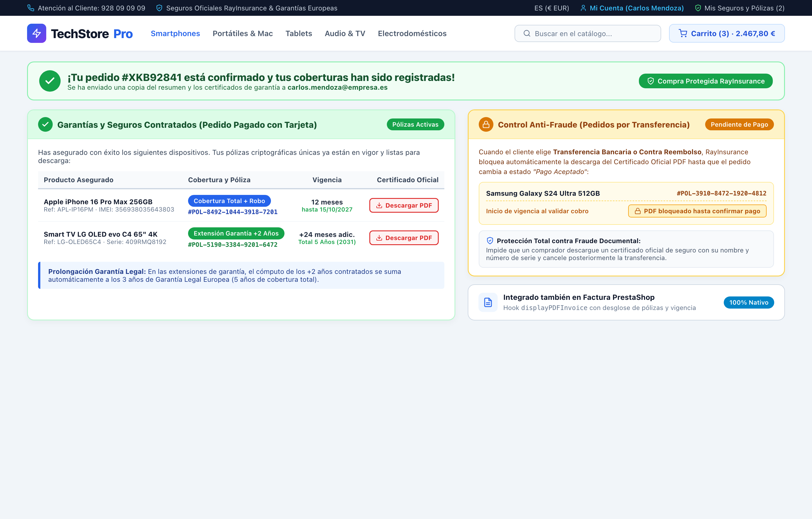This screenshot has height=519, width=812.
Task: Click the TechStore Pro lightning logo icon
Action: coord(36,33)
